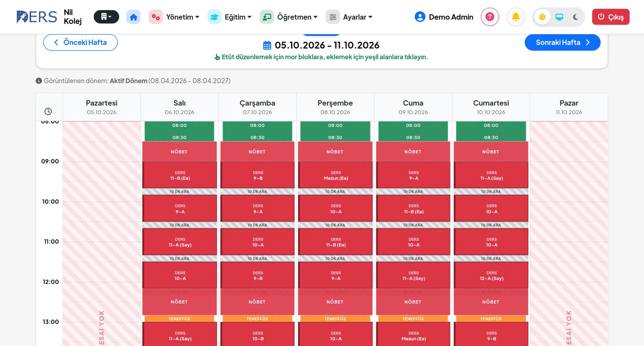Switch to light theme sun toggle

point(542,17)
